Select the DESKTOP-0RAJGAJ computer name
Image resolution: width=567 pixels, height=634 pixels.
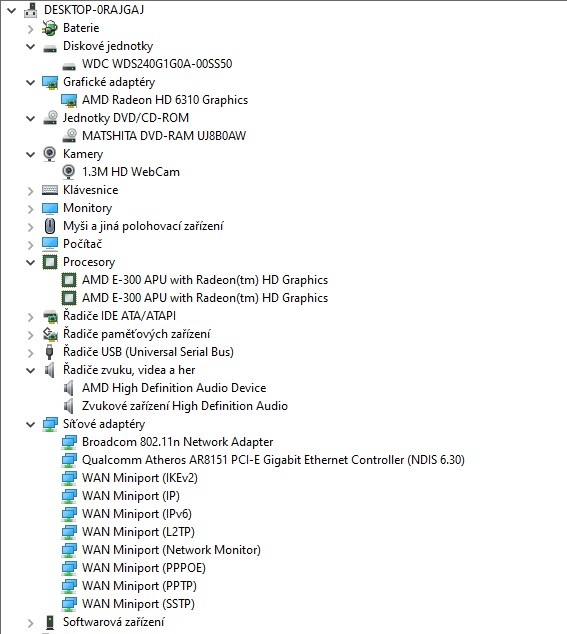(94, 10)
